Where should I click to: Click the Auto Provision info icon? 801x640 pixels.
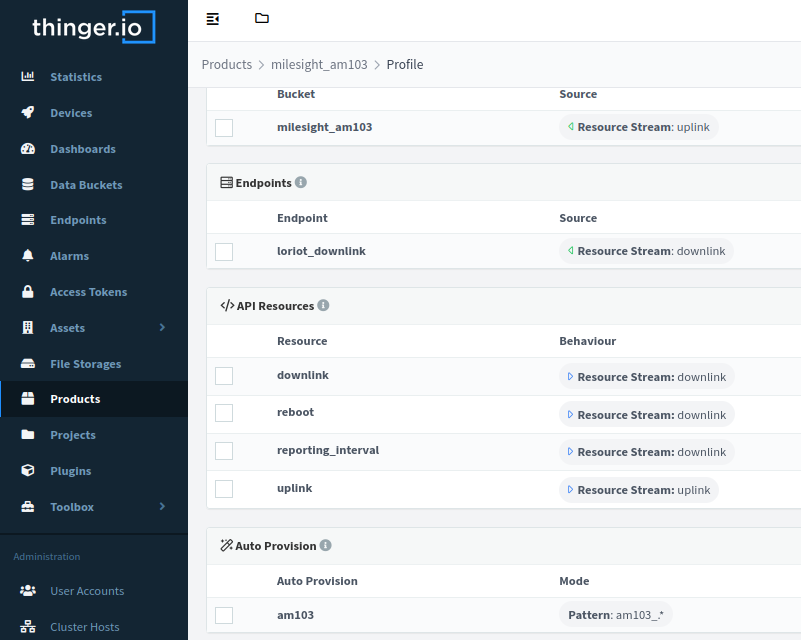coord(326,546)
